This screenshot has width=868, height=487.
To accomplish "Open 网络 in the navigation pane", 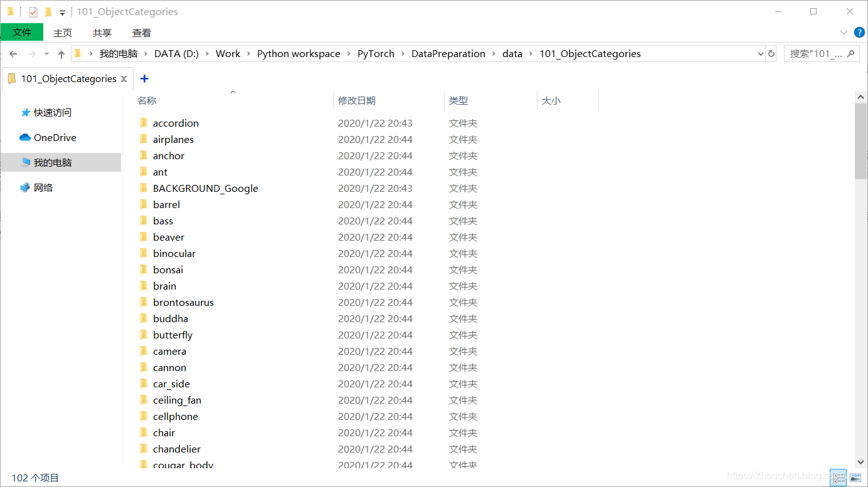I will (x=43, y=187).
